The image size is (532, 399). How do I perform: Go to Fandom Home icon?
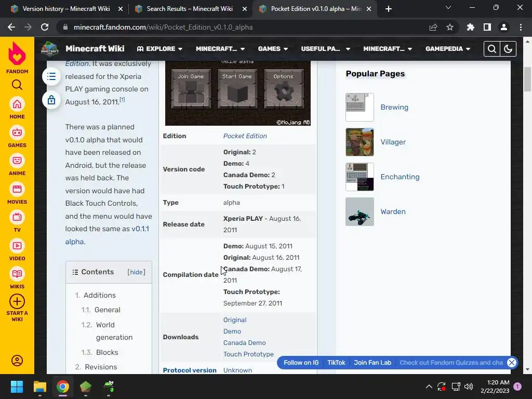pos(17,104)
